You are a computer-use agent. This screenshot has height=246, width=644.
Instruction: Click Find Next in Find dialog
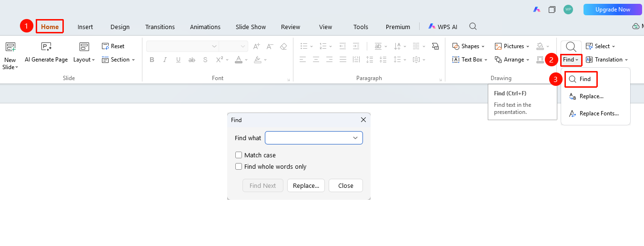coord(263,185)
